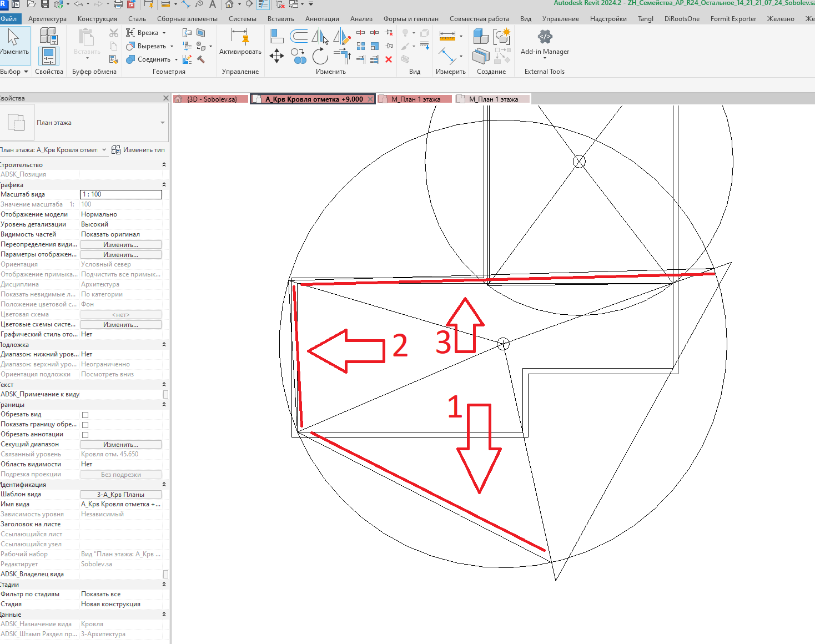Click the 'Масштаб вида' 1 : 100 field

click(121, 194)
